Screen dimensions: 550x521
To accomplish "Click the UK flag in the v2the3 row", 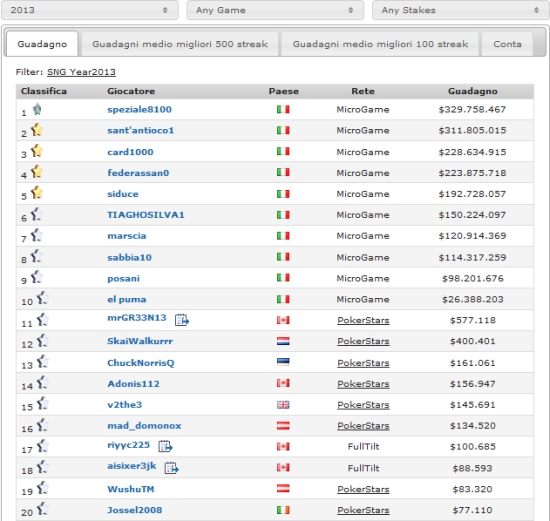I will click(283, 405).
